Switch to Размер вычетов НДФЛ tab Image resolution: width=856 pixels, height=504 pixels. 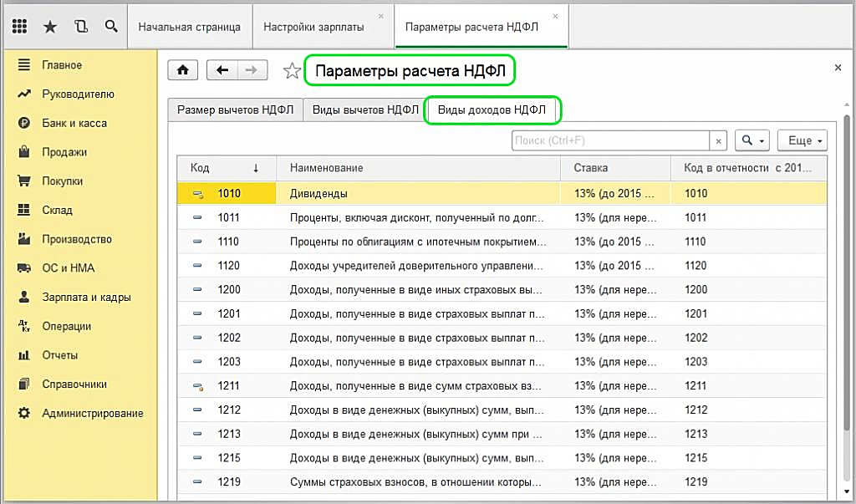click(x=235, y=109)
